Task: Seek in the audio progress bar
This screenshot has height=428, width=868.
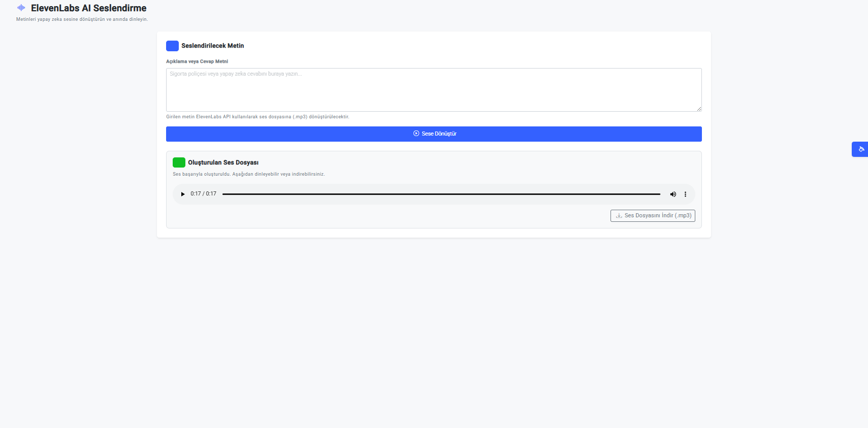Action: pyautogui.click(x=441, y=194)
